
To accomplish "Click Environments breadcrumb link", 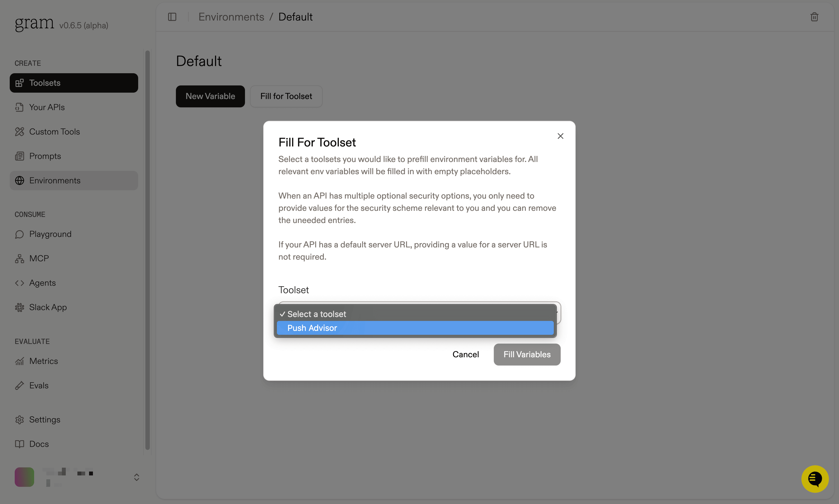I will 231,17.
